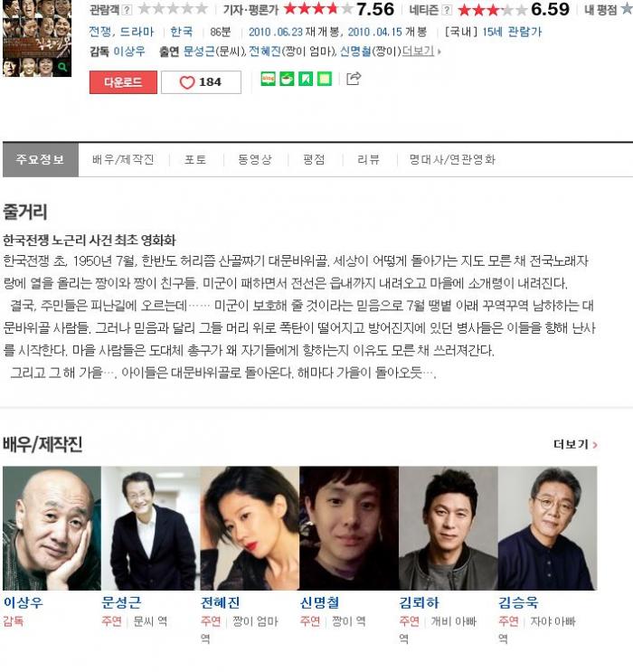Expand 배우/제작진 section with 더보기 arrow
Viewport: 633px width, 672px height.
(x=575, y=444)
